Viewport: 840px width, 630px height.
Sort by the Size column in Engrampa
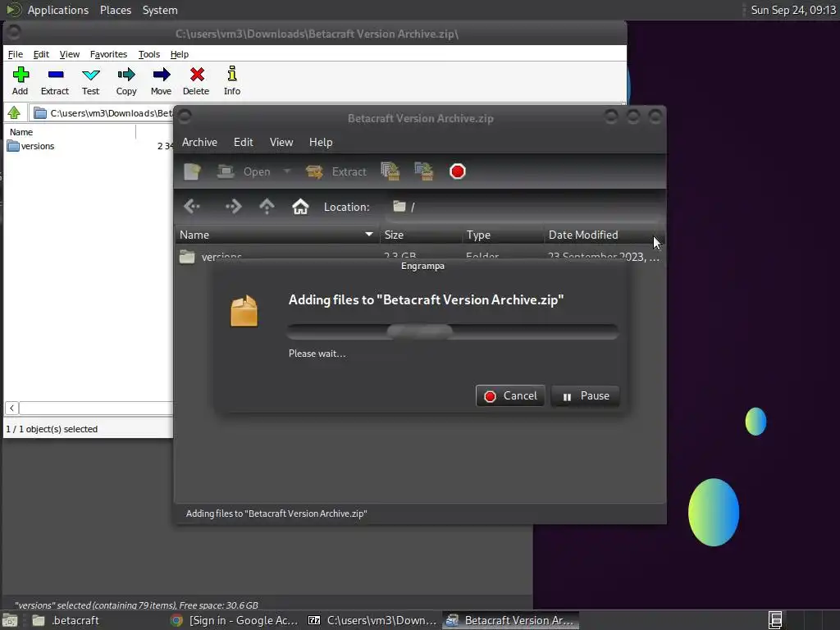pos(421,235)
